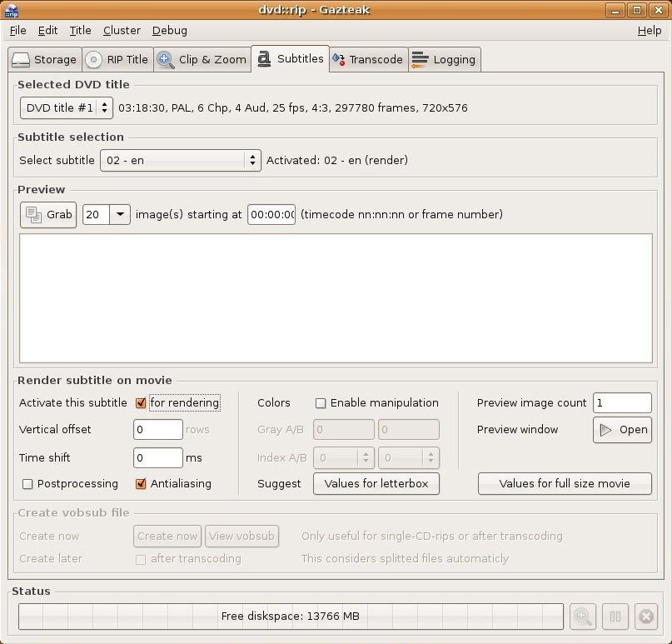The width and height of the screenshot is (672, 644).
Task: Open the Select subtitle 02 - en dropdown
Action: point(181,160)
